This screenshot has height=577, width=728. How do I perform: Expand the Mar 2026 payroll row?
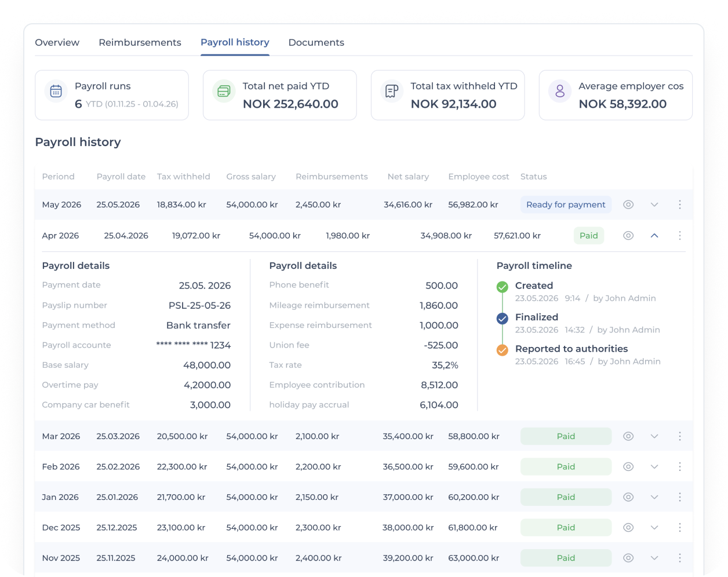tap(654, 436)
